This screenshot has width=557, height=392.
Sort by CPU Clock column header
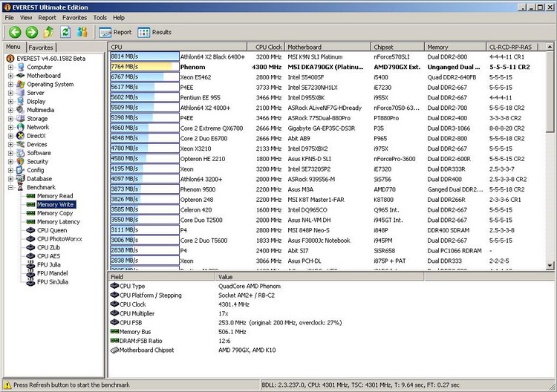click(x=266, y=47)
